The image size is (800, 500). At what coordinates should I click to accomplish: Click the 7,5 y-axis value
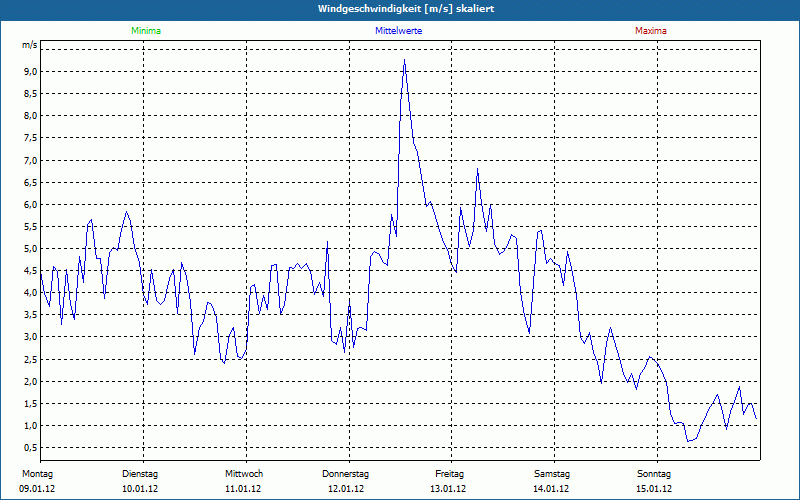pyautogui.click(x=31, y=138)
